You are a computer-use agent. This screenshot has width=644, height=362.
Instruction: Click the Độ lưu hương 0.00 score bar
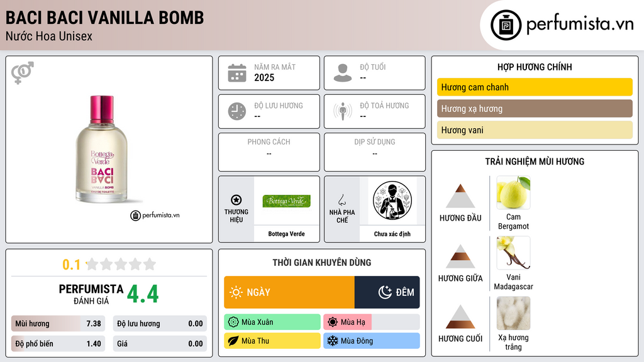click(160, 324)
